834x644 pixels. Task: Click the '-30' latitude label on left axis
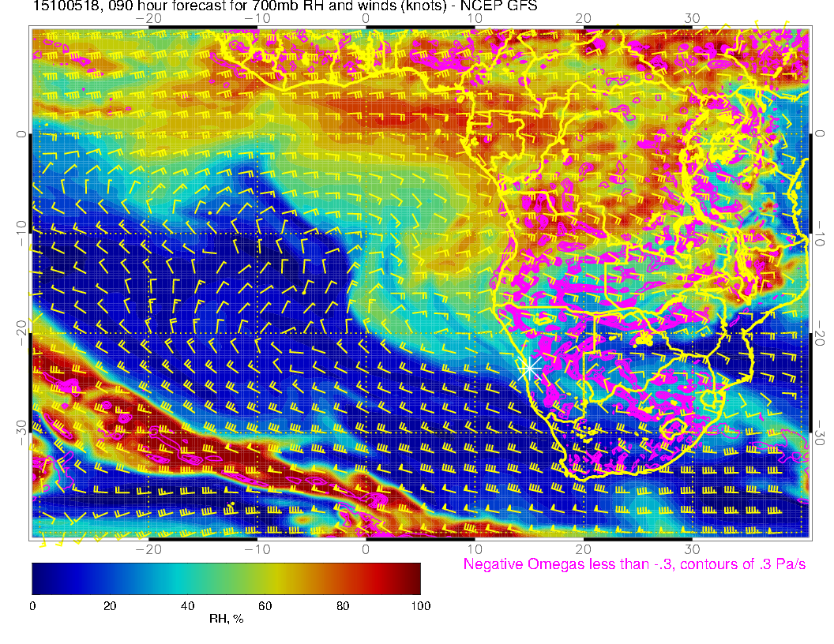tap(21, 432)
